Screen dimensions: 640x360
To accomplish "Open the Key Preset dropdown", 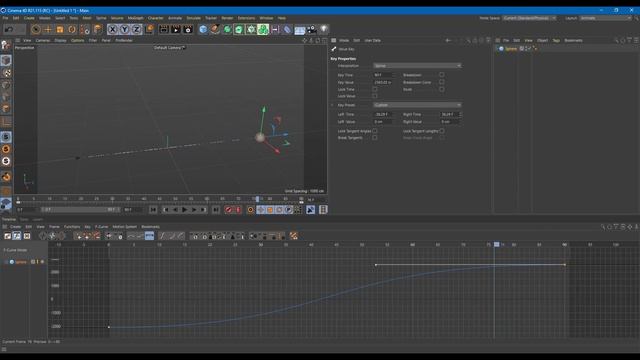I will (417, 105).
